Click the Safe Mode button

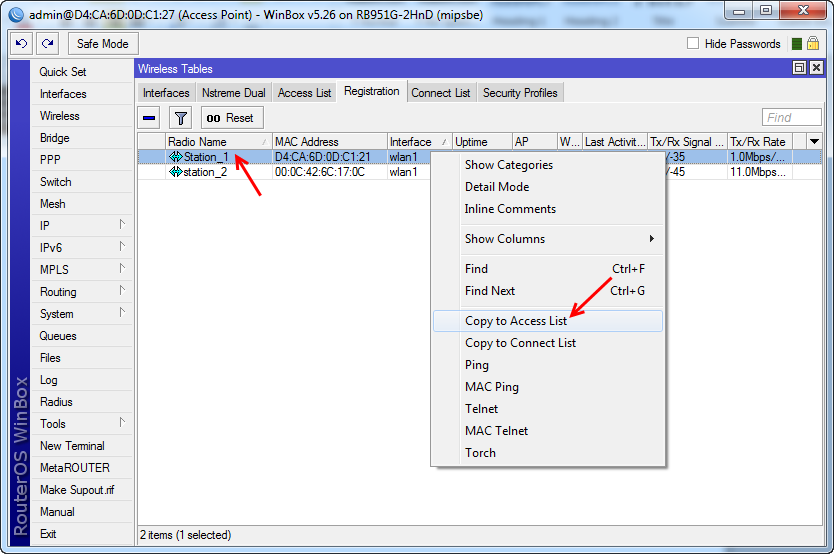103,44
